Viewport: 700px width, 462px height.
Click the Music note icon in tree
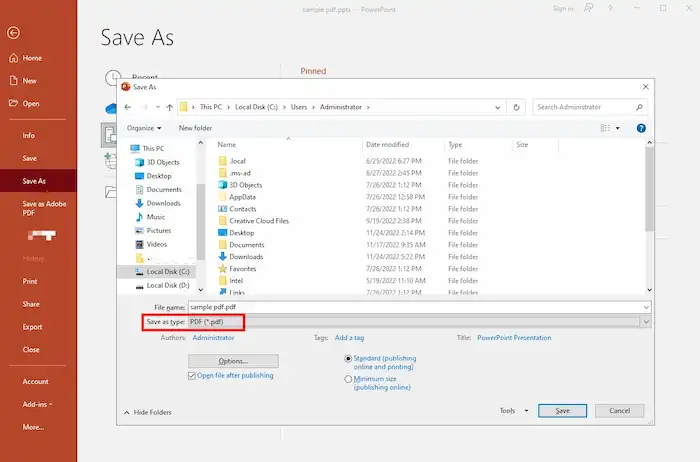[x=139, y=217]
